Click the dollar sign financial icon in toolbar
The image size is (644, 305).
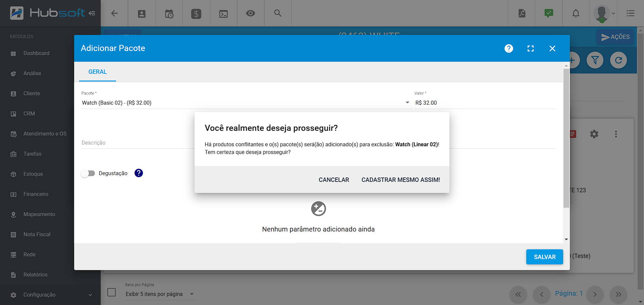pos(196,14)
